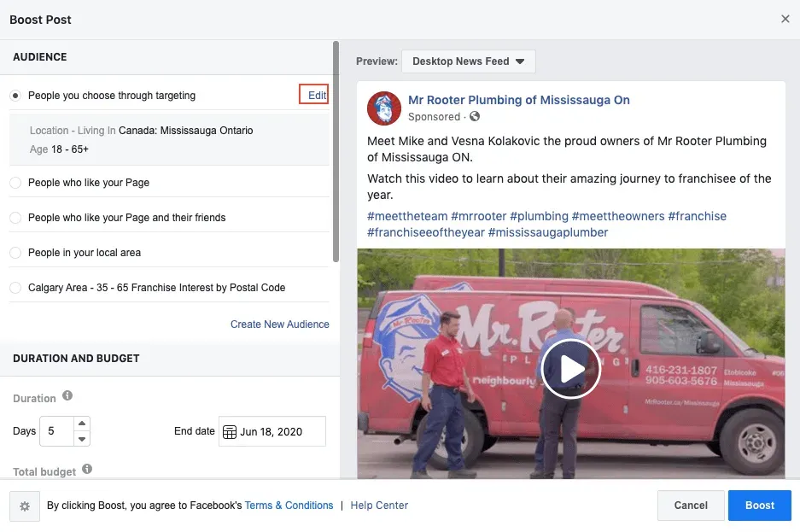Image resolution: width=800 pixels, height=532 pixels.
Task: Play the Mr Rooter video preview
Action: tap(570, 369)
